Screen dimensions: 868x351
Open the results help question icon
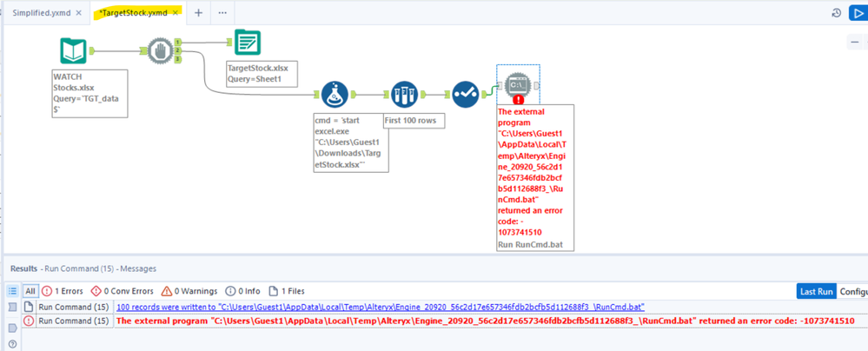click(12, 344)
